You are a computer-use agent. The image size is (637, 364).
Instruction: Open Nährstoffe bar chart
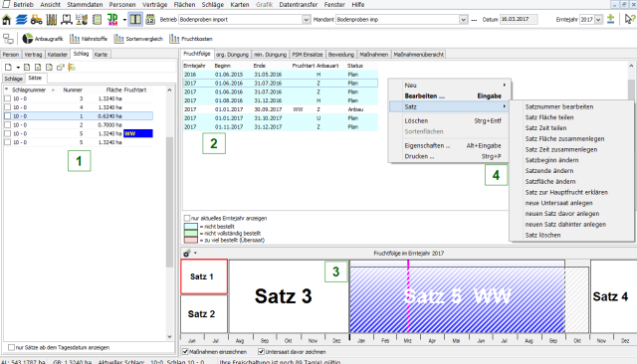point(89,39)
